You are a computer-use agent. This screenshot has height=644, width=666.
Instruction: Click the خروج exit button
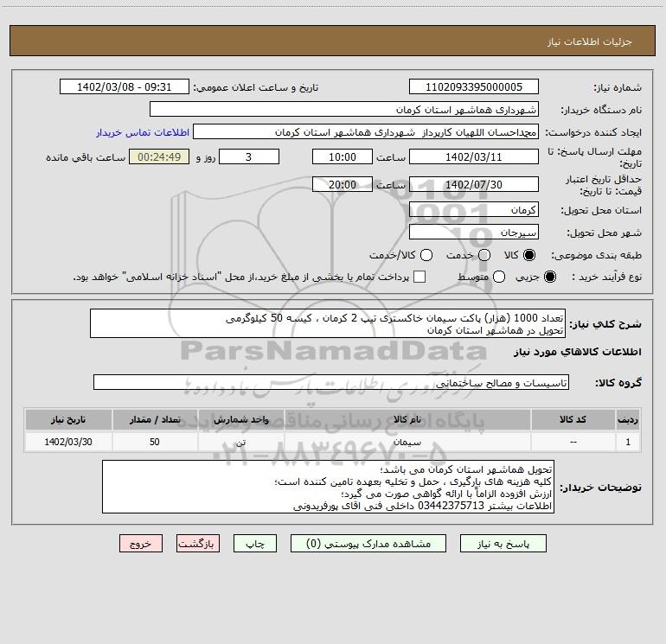pos(141,544)
